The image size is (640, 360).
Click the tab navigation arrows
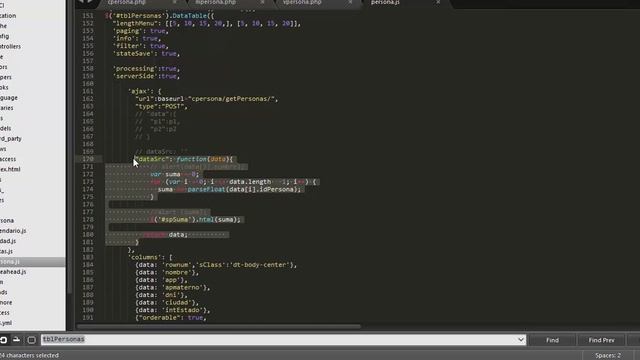tap(85, 2)
